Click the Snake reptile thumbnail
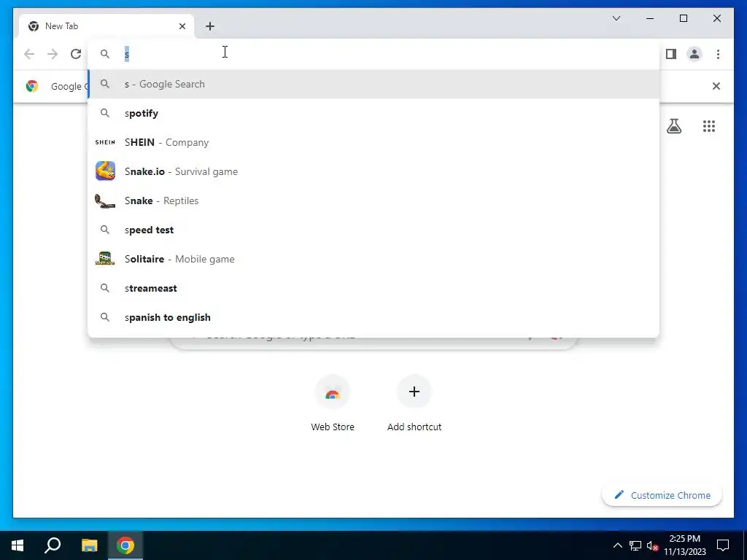The width and height of the screenshot is (747, 560). coord(105,201)
